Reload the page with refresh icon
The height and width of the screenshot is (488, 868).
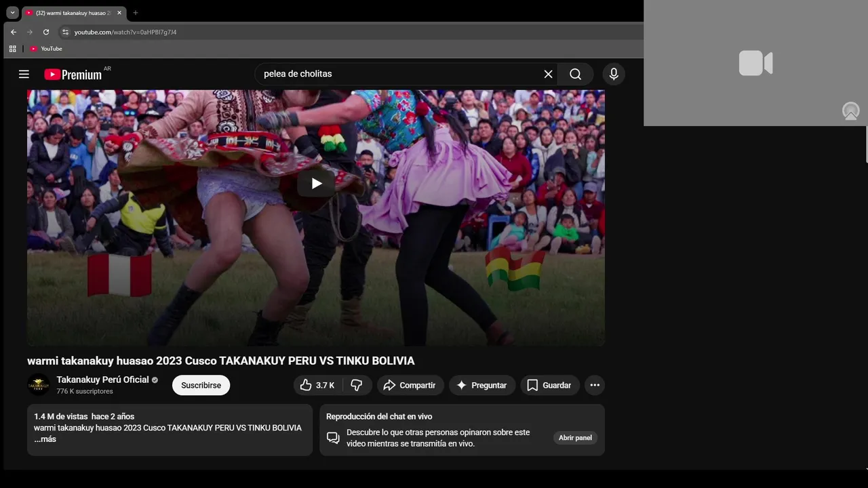point(46,32)
